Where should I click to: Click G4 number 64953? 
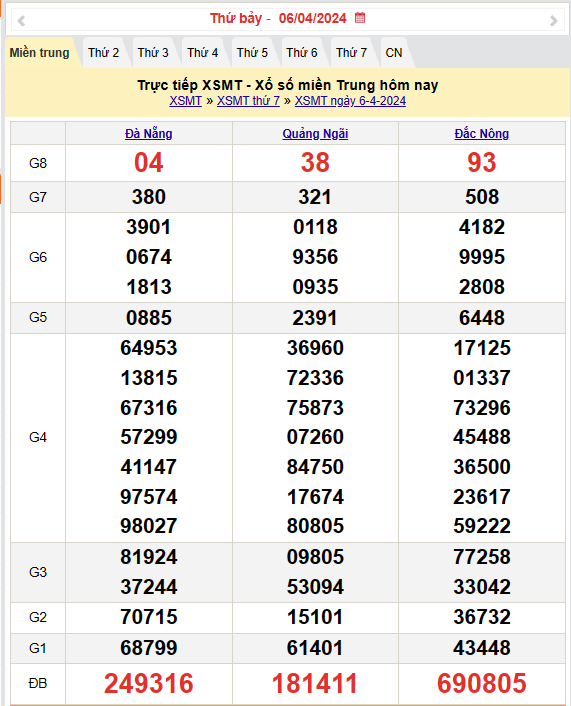point(149,348)
